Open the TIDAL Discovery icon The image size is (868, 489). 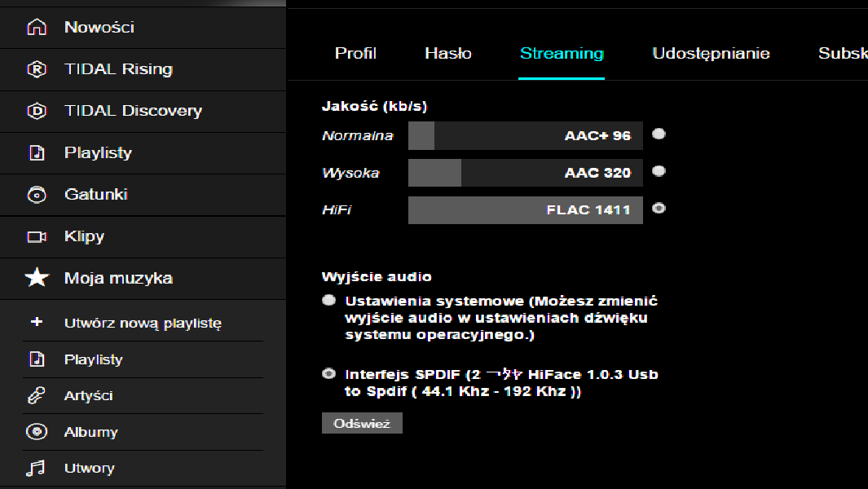click(37, 111)
